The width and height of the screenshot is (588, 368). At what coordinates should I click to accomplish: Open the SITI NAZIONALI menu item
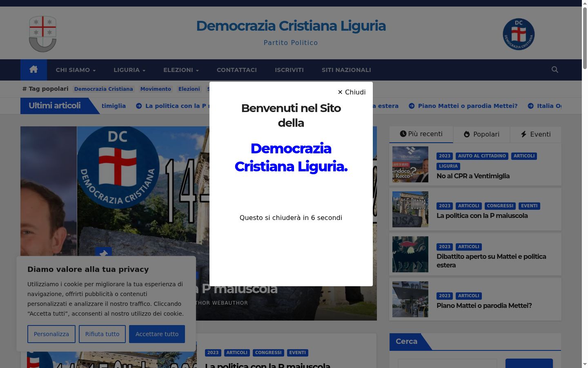346,70
